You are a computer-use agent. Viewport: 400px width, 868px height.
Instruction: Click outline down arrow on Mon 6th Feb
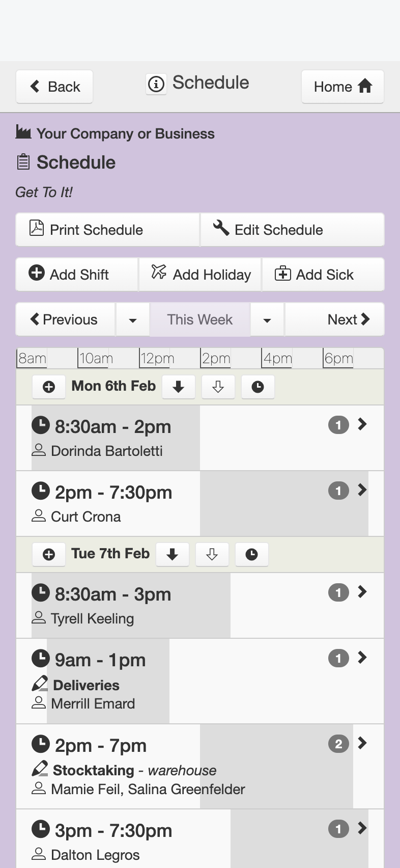[x=218, y=387]
